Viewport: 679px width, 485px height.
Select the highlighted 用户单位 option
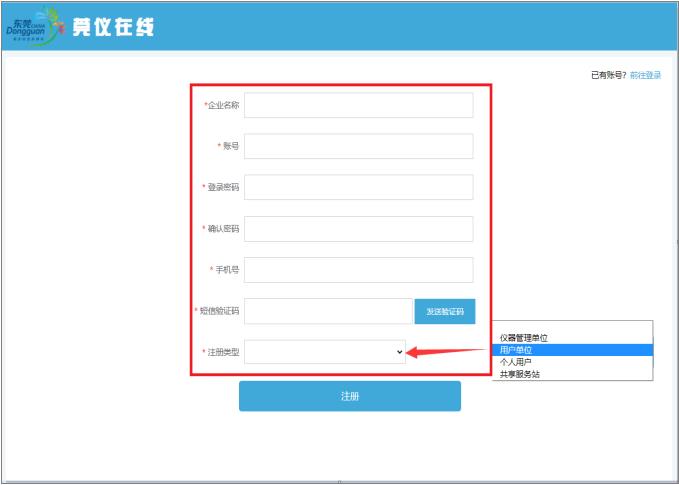click(516, 350)
